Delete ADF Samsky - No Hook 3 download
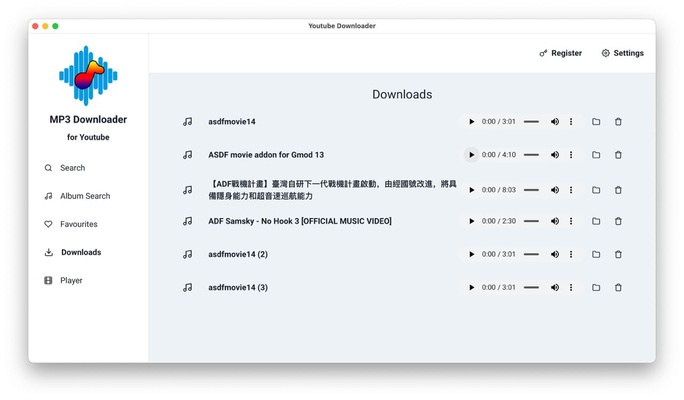 (x=618, y=221)
